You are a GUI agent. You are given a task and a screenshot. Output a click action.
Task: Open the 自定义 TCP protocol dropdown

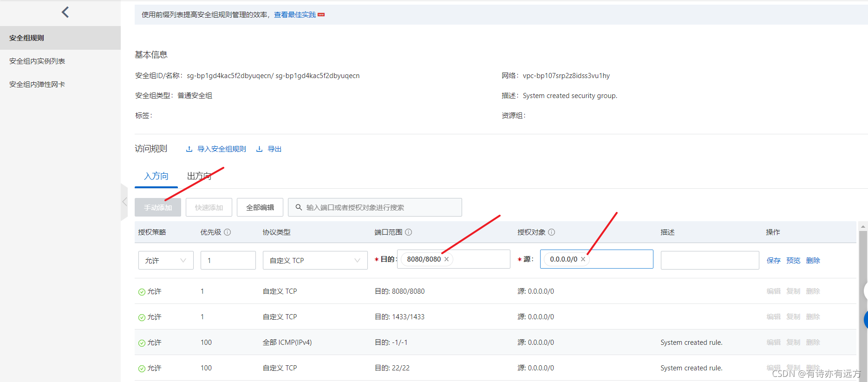click(315, 260)
